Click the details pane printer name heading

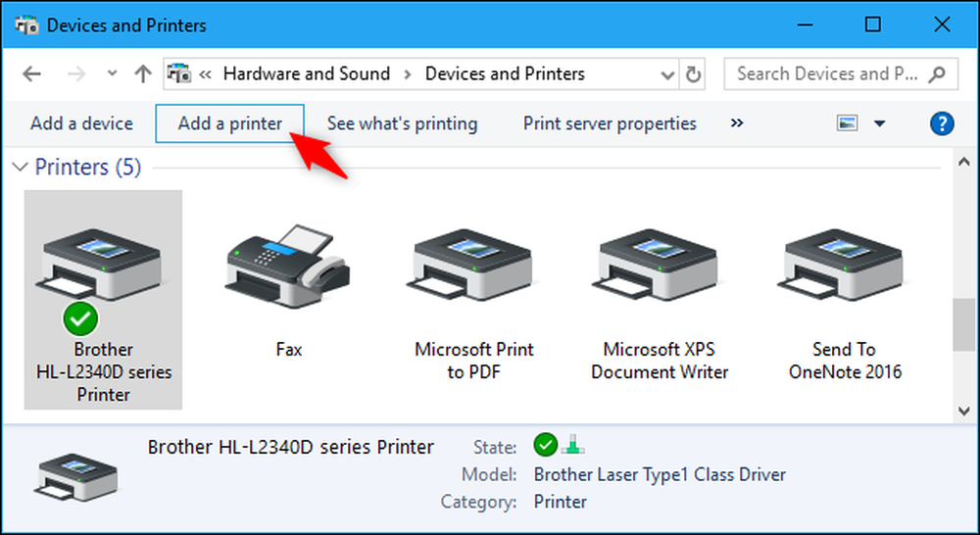(291, 447)
